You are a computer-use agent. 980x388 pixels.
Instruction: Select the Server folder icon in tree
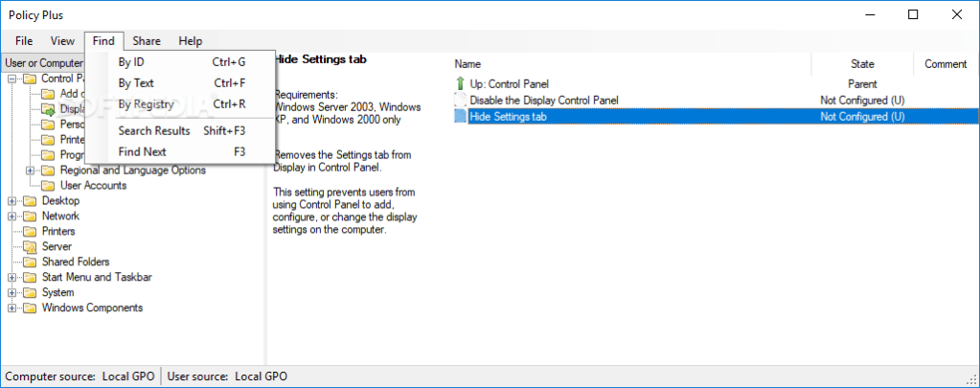coord(30,247)
